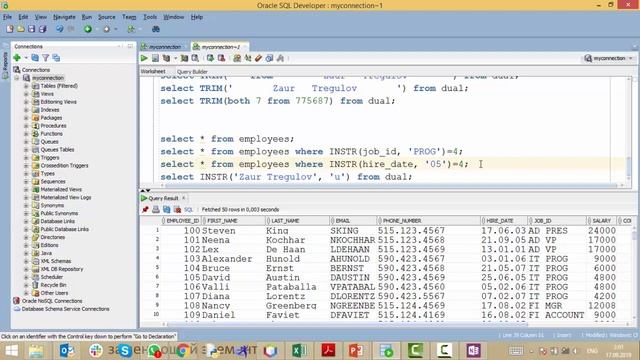Expand the Procedures tree node
Image resolution: width=640 pixels, height=360 pixels.
(x=26, y=126)
